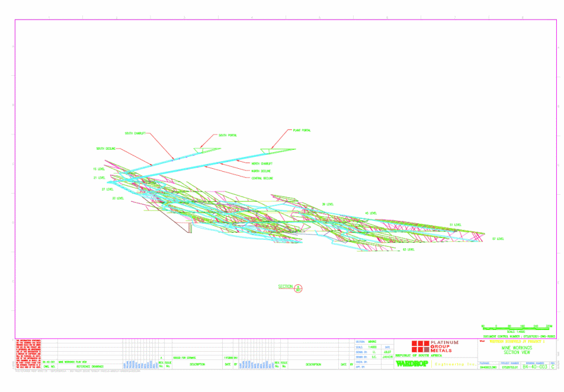Click the MINE WORKINGS SECTION VIEW title
564x392 pixels.
(517, 350)
